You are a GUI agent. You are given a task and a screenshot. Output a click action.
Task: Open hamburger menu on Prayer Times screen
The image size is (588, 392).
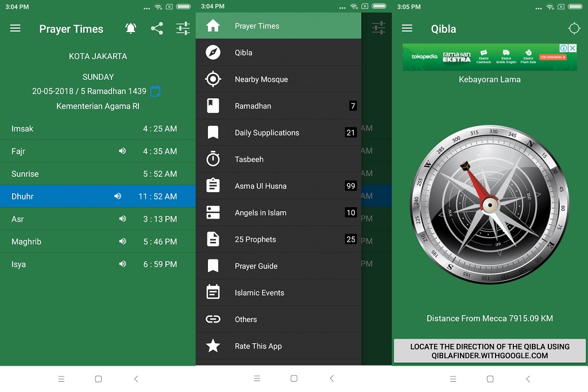tap(15, 29)
